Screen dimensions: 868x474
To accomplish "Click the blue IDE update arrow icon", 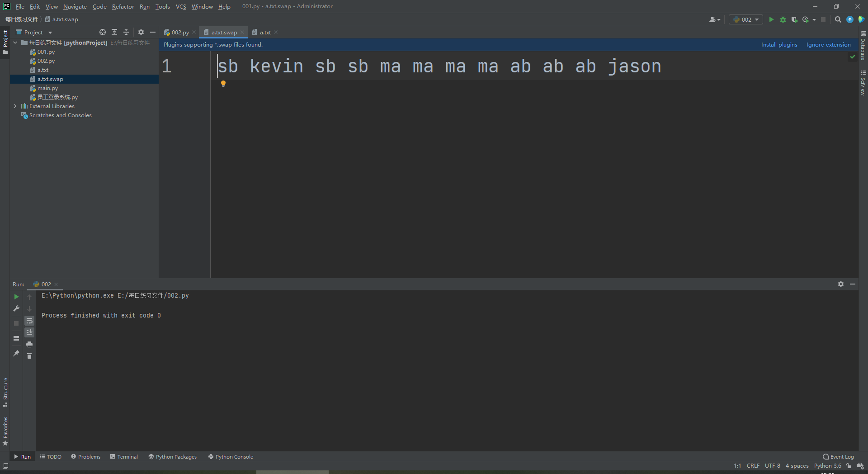I will [x=850, y=19].
